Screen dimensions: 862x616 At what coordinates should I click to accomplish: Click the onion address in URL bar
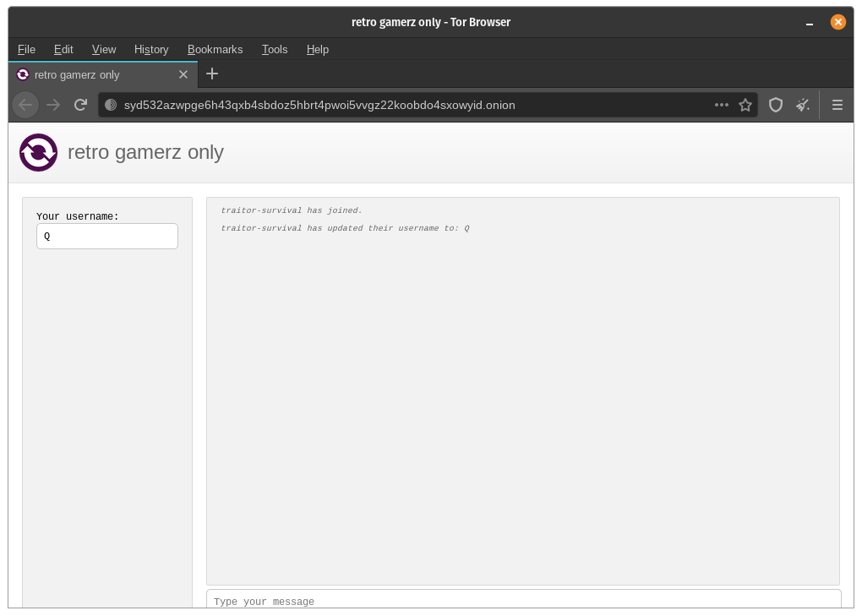319,105
